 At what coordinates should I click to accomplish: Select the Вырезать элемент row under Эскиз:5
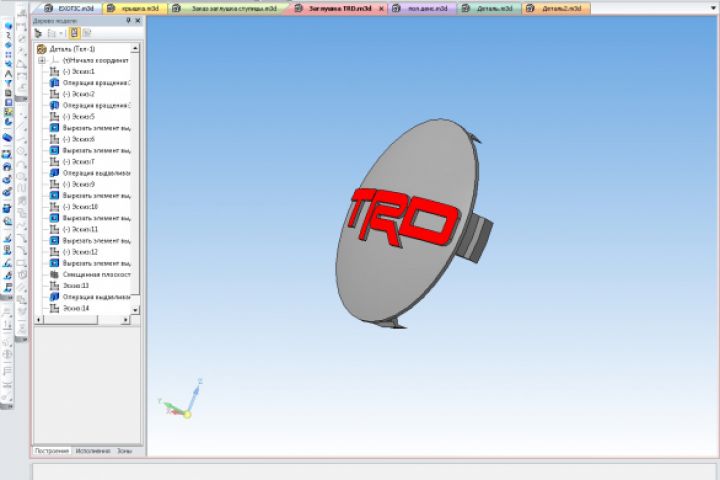[x=90, y=128]
